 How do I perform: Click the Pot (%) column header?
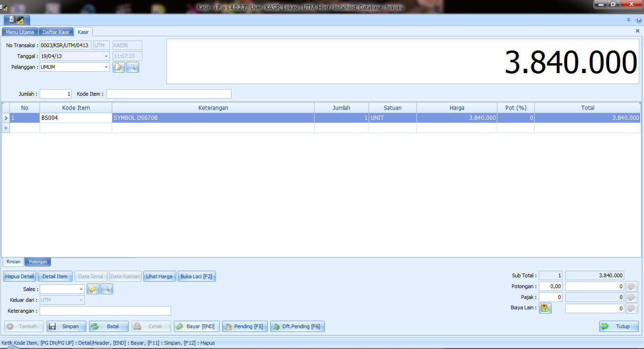(x=516, y=108)
